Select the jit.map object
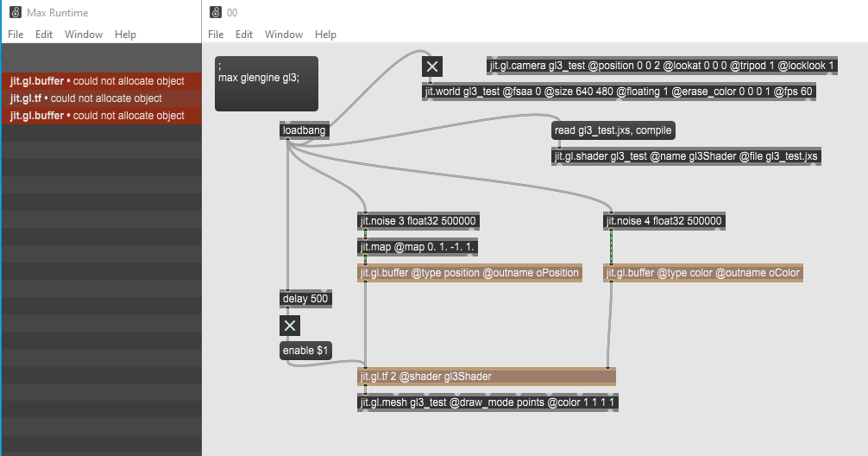 [x=418, y=247]
